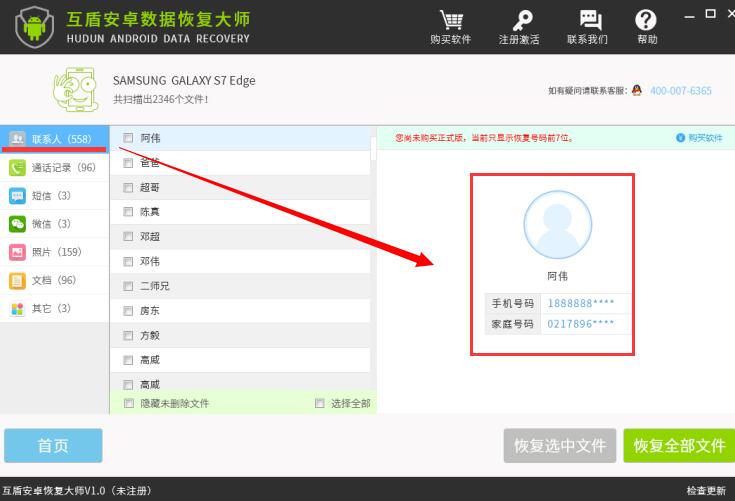Open 联系我们 chat icon

589,20
